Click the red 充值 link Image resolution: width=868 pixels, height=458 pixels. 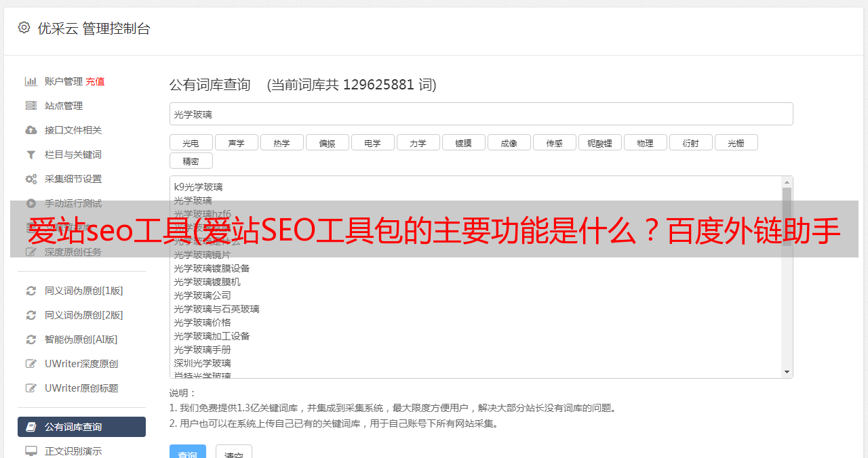coord(95,81)
